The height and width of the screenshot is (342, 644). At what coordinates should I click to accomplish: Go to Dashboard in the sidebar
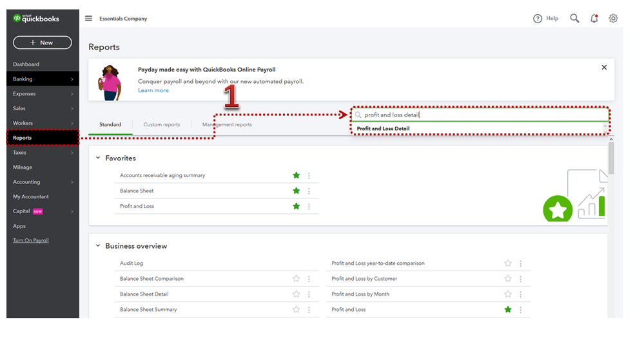[26, 64]
